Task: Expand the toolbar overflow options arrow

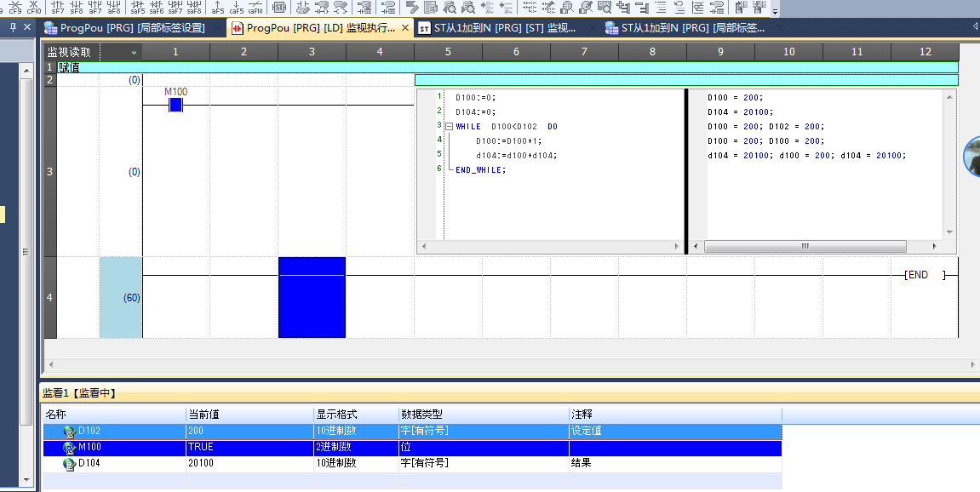Action: (776, 11)
